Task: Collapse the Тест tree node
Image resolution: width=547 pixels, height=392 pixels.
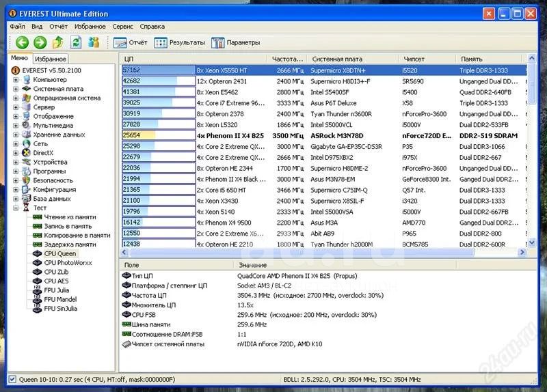Action: [x=16, y=208]
